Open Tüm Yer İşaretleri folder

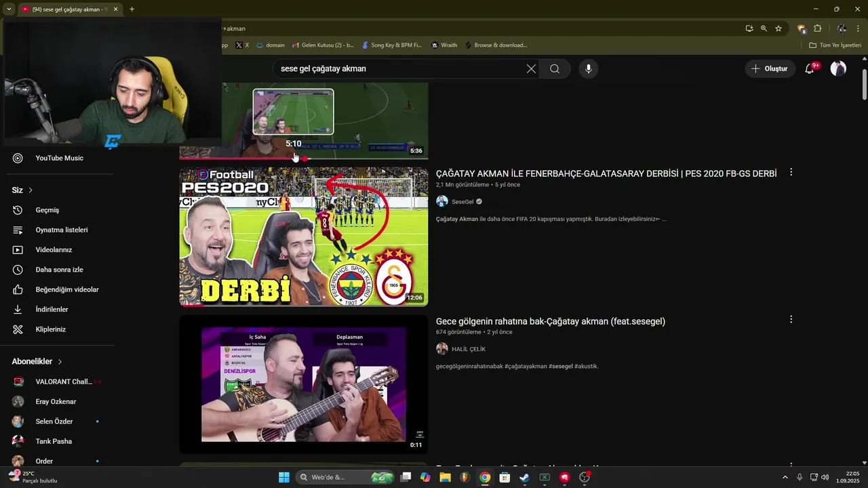point(835,45)
